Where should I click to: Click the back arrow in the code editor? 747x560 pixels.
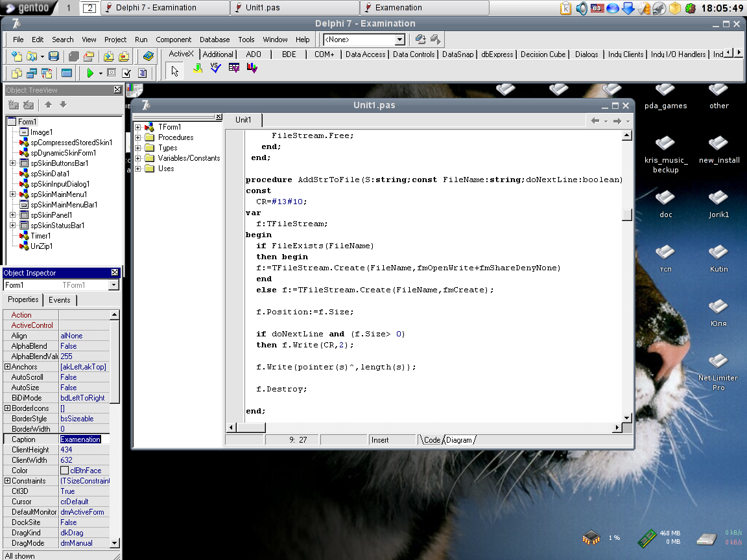[x=595, y=121]
